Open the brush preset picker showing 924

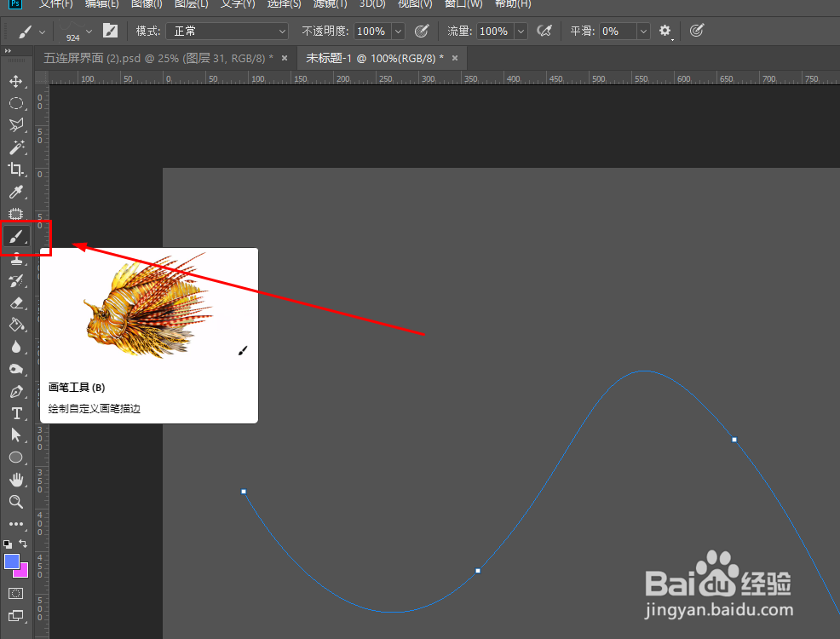[76, 32]
